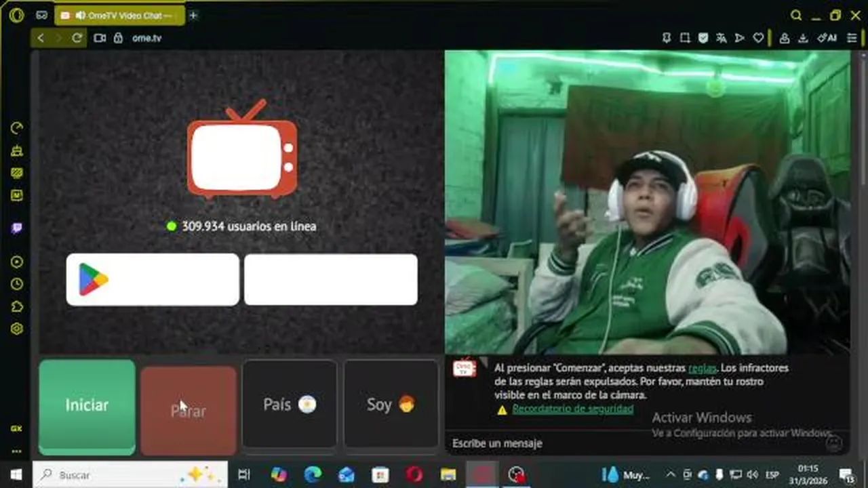Open the volume speaker icon in tray

753,474
